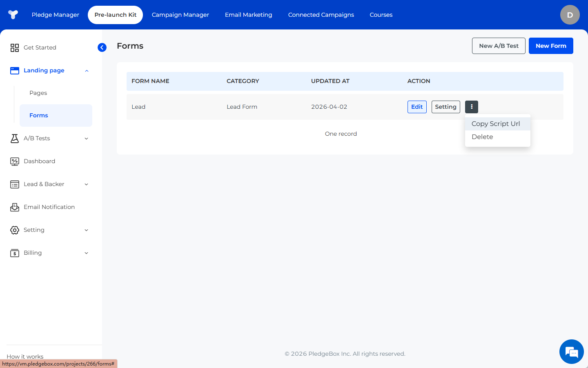588x368 pixels.
Task: Expand the Lead & Backer submenu
Action: pyautogui.click(x=87, y=184)
